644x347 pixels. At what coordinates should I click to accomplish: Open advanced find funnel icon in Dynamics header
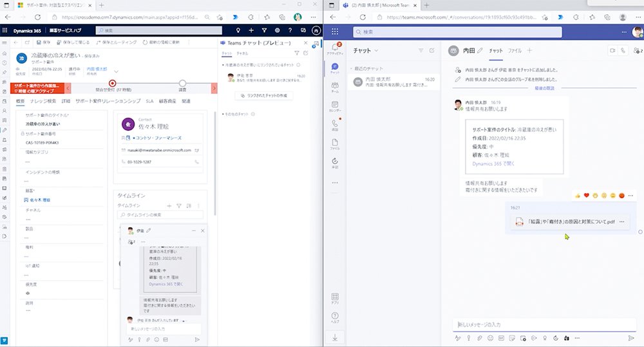pos(264,30)
